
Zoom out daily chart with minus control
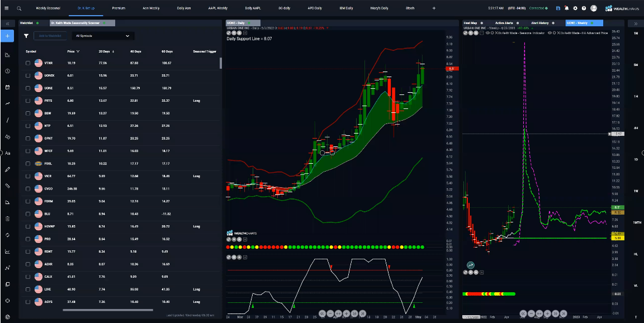tap(330, 313)
